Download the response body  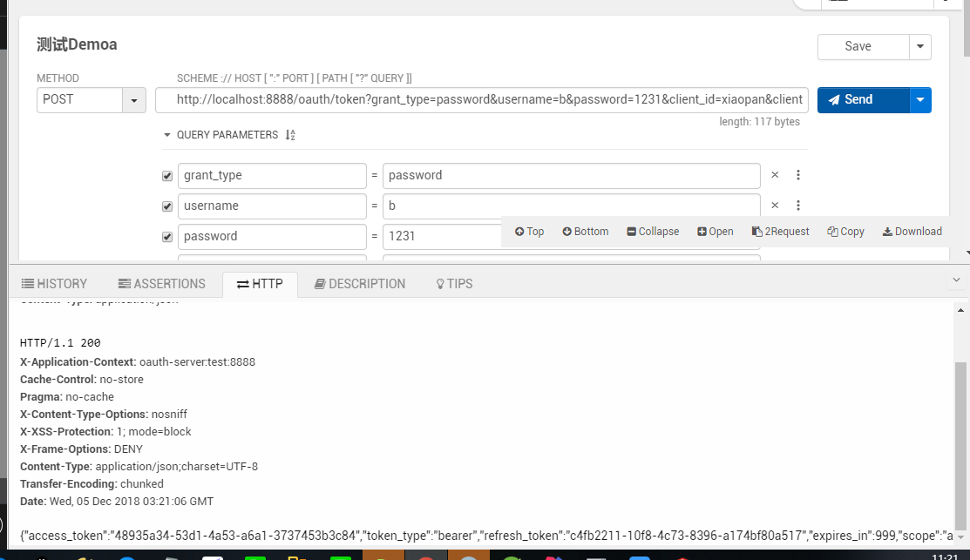912,232
